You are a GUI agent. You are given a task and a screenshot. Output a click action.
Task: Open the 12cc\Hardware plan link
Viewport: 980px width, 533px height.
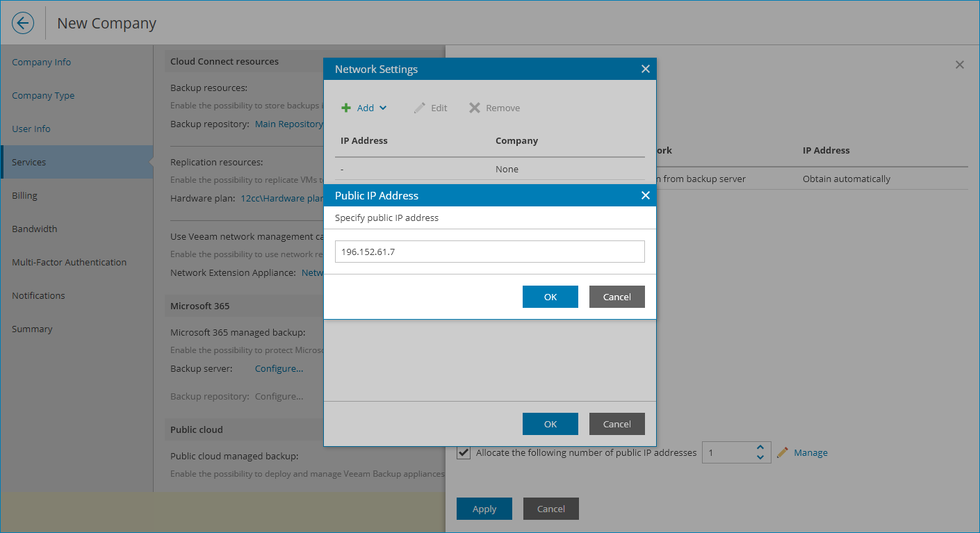[281, 198]
